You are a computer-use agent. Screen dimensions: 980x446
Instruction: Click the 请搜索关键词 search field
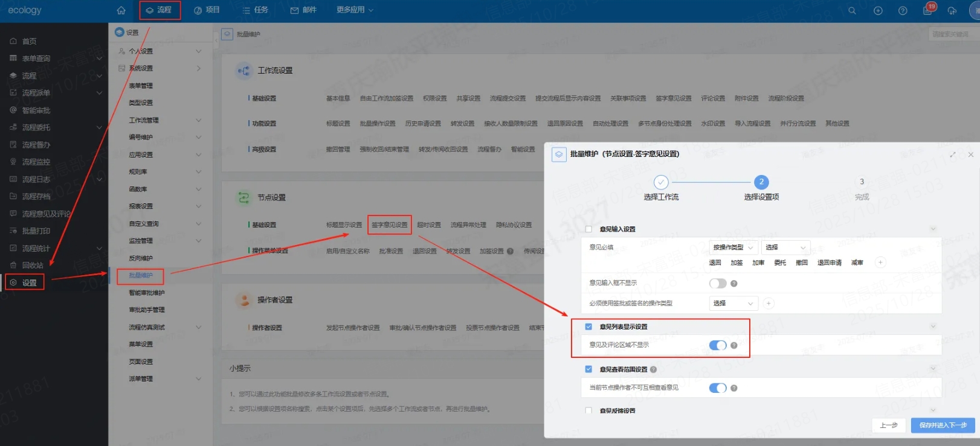coord(951,34)
